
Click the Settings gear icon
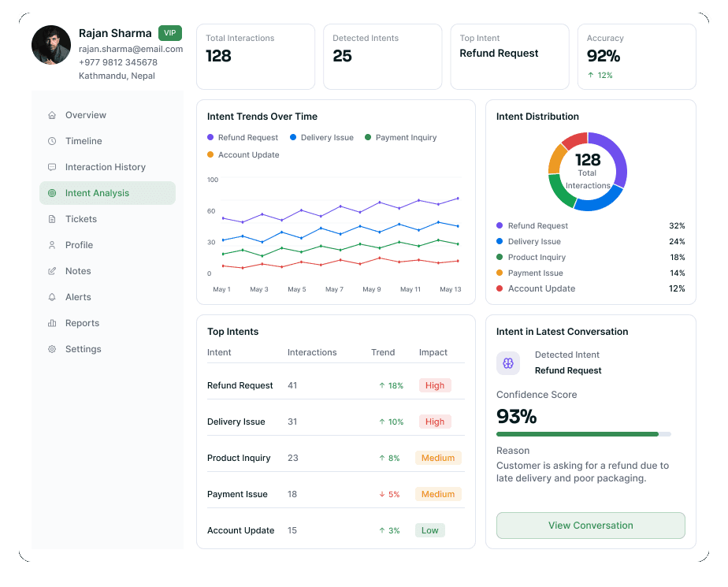click(52, 349)
